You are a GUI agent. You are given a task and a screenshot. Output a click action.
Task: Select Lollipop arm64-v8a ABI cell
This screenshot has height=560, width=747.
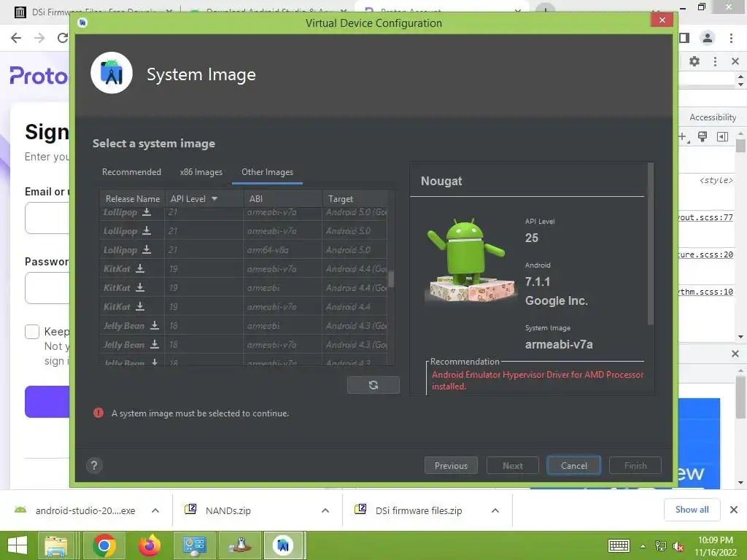pyautogui.click(x=283, y=249)
